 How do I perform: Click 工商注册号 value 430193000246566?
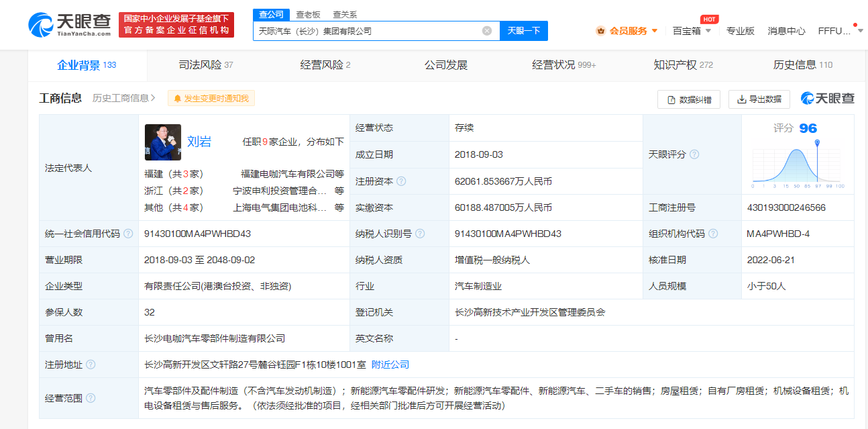click(x=786, y=207)
